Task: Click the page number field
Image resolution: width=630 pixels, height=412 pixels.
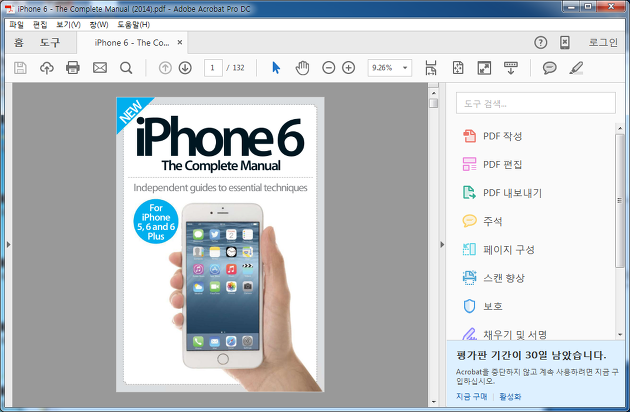Action: 213,68
